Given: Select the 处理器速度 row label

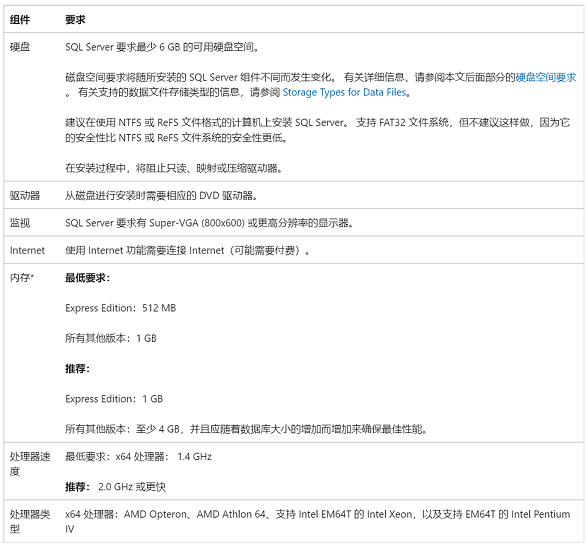Looking at the screenshot, I should [30, 464].
